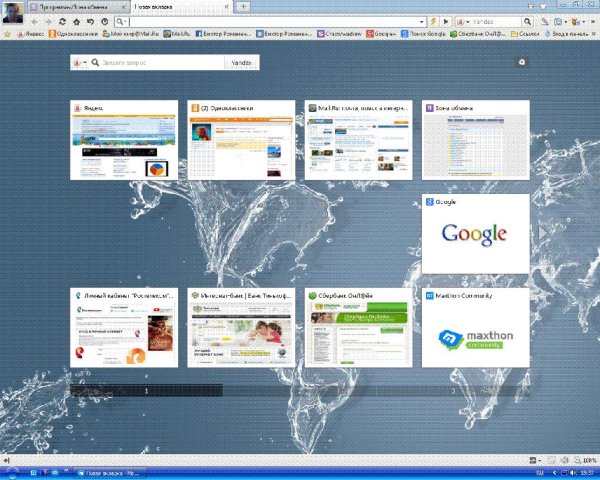Screen dimensions: 600x480
Task: Go forward using the right arrow button
Action: click(49, 22)
